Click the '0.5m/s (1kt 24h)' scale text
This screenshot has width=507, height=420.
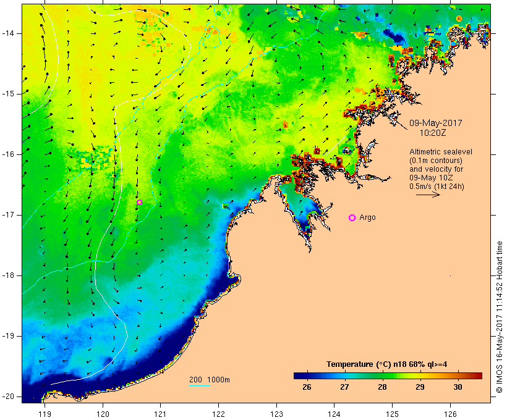click(x=437, y=187)
